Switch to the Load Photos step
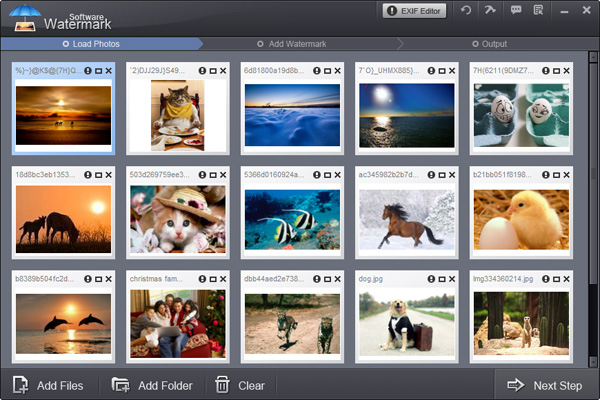600x400 pixels. pyautogui.click(x=91, y=44)
